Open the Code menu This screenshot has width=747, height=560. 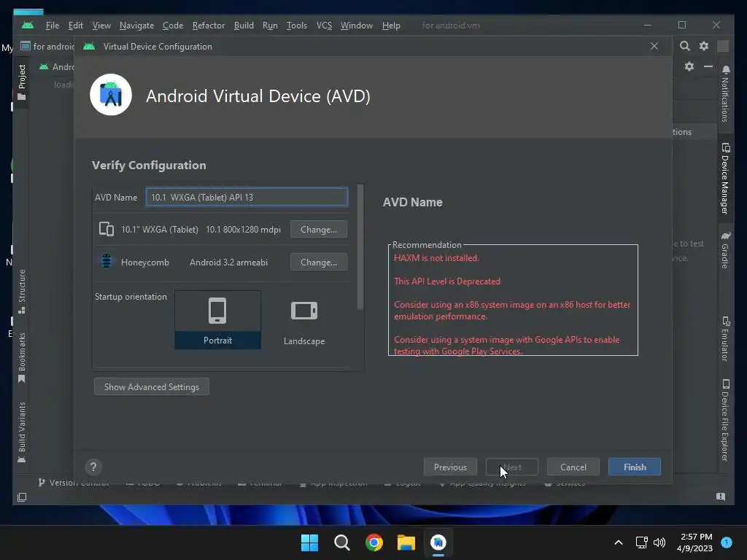(x=172, y=26)
